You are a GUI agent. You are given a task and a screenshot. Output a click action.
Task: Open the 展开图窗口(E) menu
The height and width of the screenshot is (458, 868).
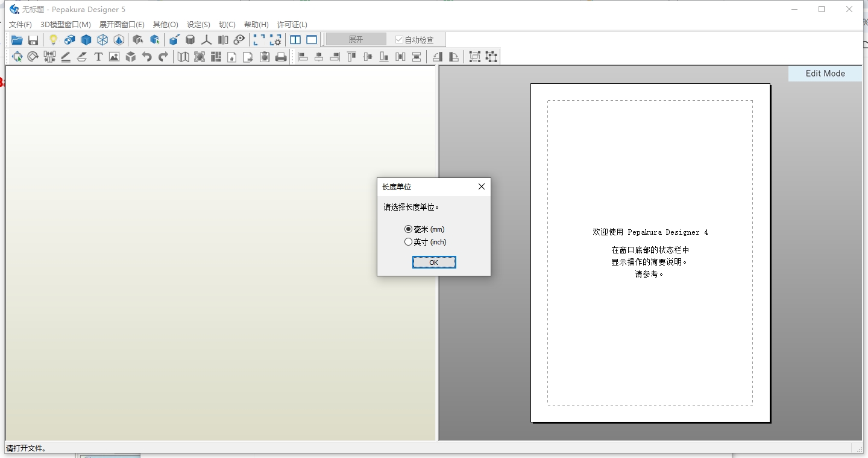122,25
